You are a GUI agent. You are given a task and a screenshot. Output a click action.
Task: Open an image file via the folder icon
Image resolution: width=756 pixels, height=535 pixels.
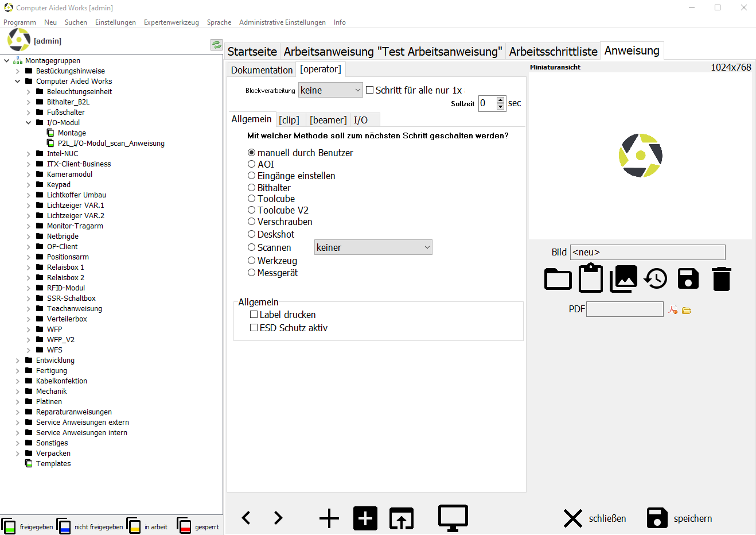coord(558,278)
